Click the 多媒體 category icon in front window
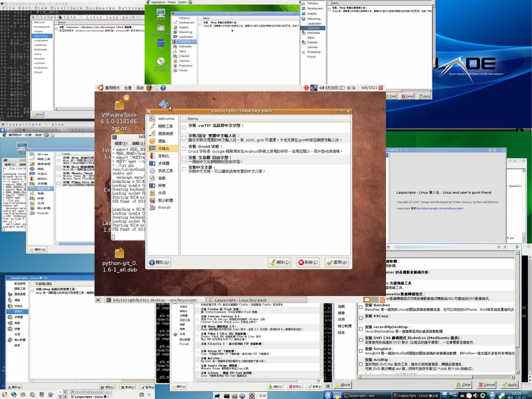The image size is (532, 399). click(x=152, y=163)
